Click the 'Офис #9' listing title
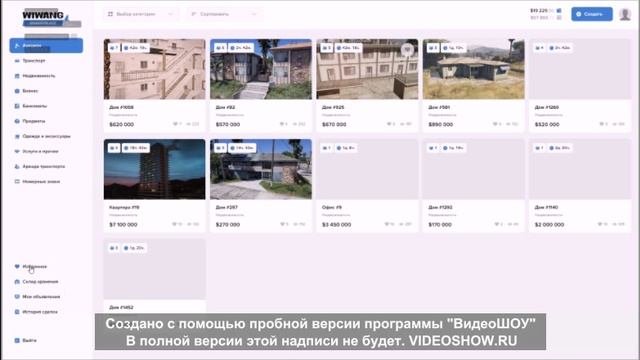This screenshot has width=640, height=360. click(332, 207)
